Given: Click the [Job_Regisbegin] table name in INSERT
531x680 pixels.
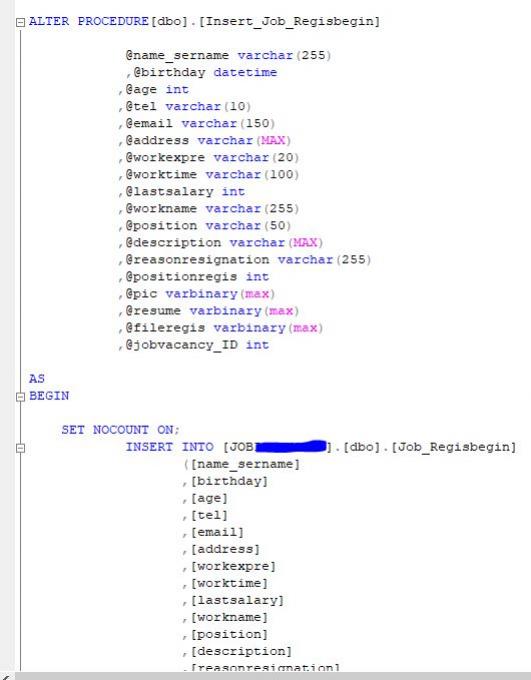Looking at the screenshot, I should tap(454, 447).
